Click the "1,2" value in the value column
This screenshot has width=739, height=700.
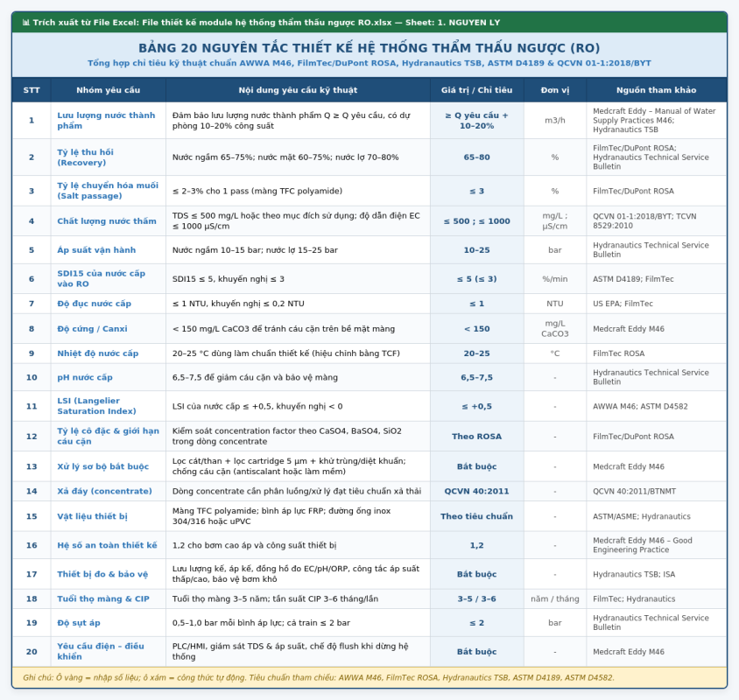(x=477, y=545)
